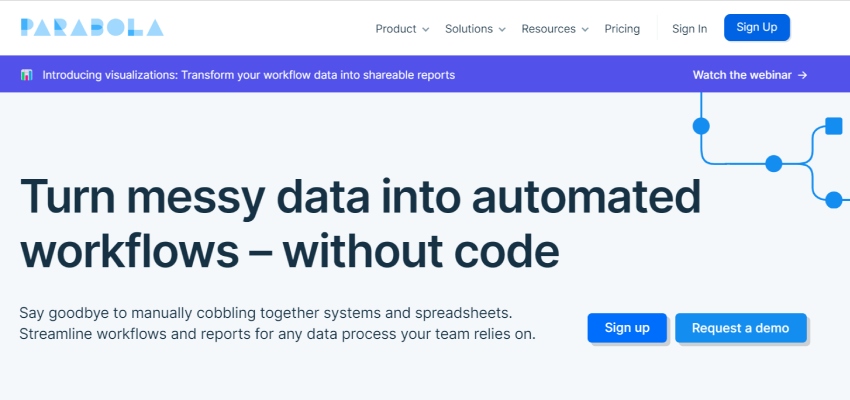Click the Sign In link
The width and height of the screenshot is (850, 400).
pos(689,29)
